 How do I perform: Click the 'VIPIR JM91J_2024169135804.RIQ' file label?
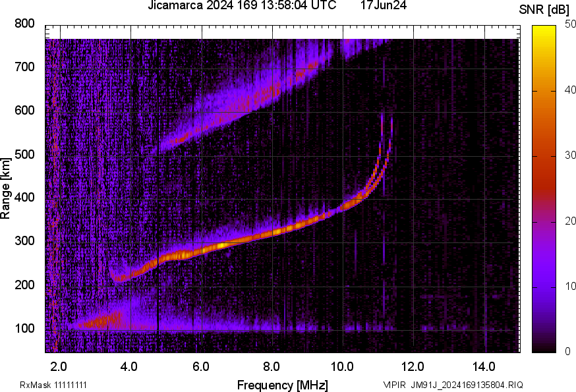[x=453, y=385]
